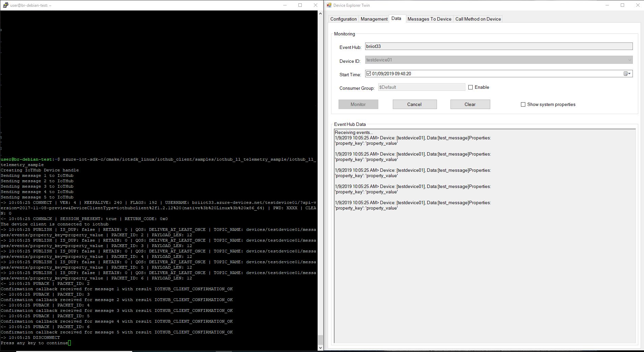Click 'Creating IoTHub Device handle' terminal line

pos(40,170)
